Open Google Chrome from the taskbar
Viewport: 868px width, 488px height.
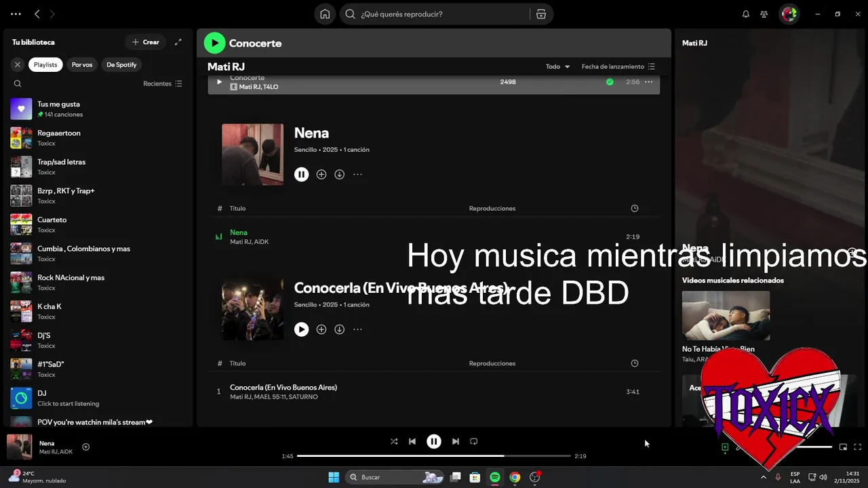click(515, 477)
